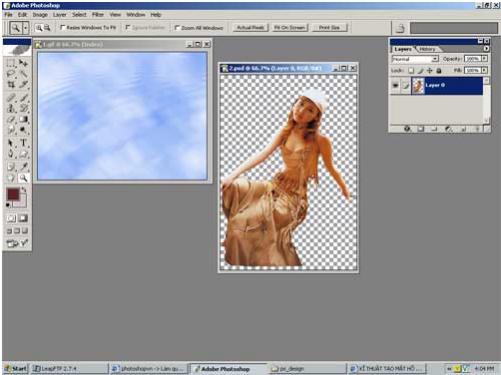Image resolution: width=501 pixels, height=375 pixels.
Task: Enable Zoom All Windows checkbox
Action: tap(177, 28)
